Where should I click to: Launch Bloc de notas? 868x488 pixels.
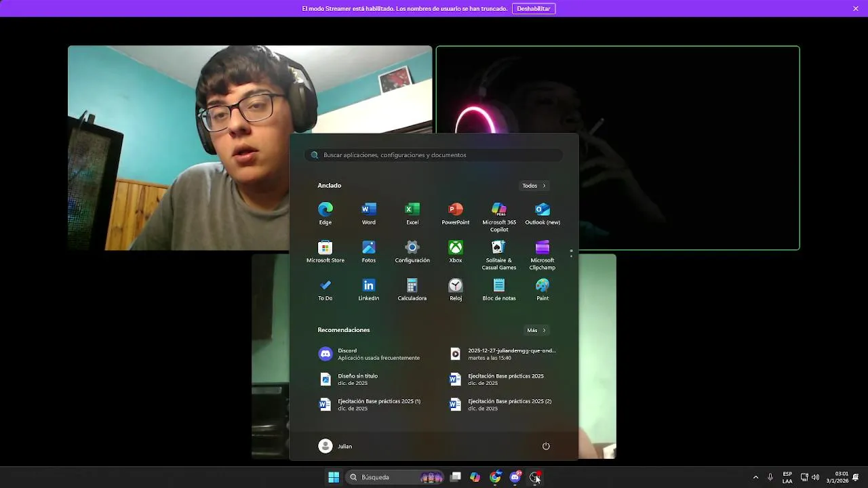[x=499, y=289]
